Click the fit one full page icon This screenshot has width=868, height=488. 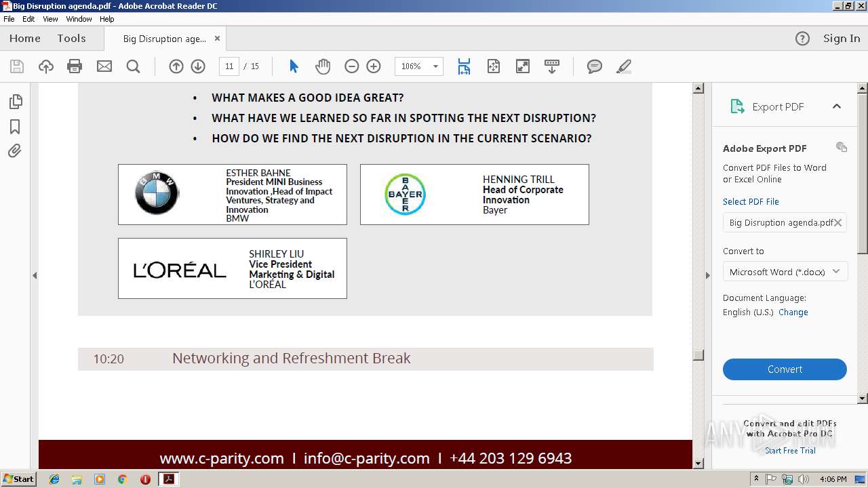pos(493,66)
